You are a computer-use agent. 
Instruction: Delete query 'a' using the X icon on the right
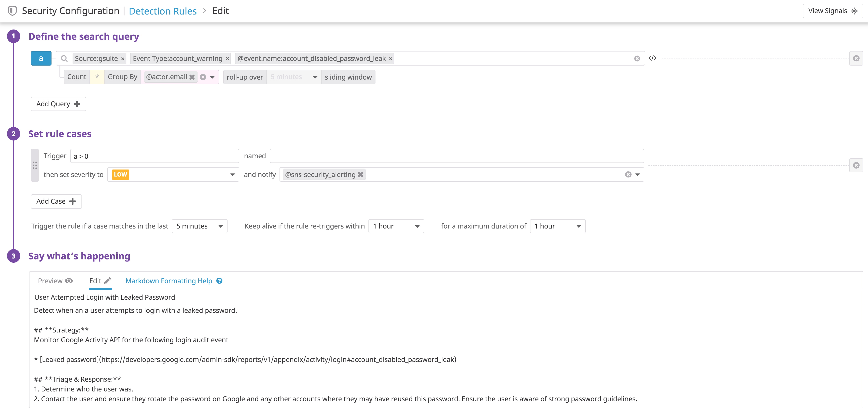[x=856, y=58]
